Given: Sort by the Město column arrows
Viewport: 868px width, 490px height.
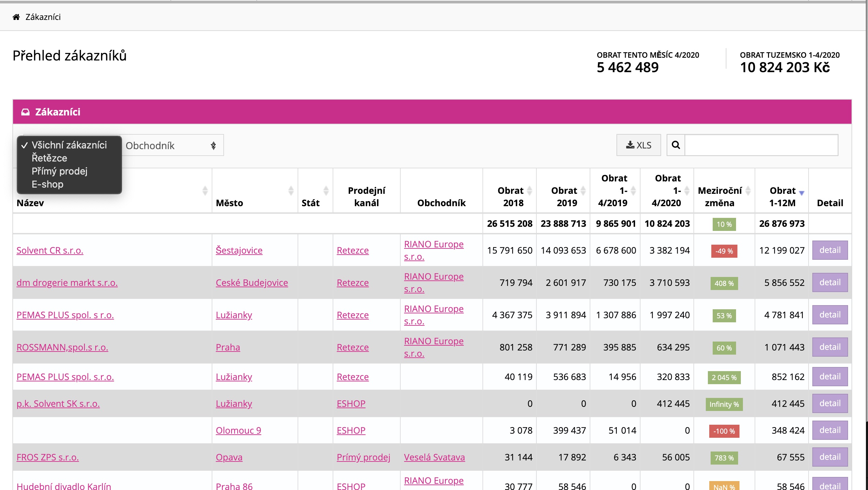Looking at the screenshot, I should point(291,190).
